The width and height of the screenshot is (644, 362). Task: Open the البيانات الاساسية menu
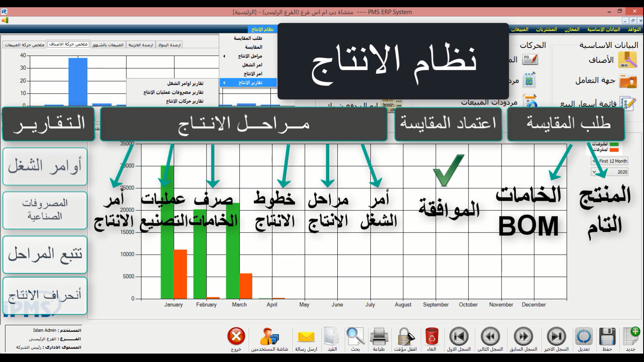(x=603, y=29)
